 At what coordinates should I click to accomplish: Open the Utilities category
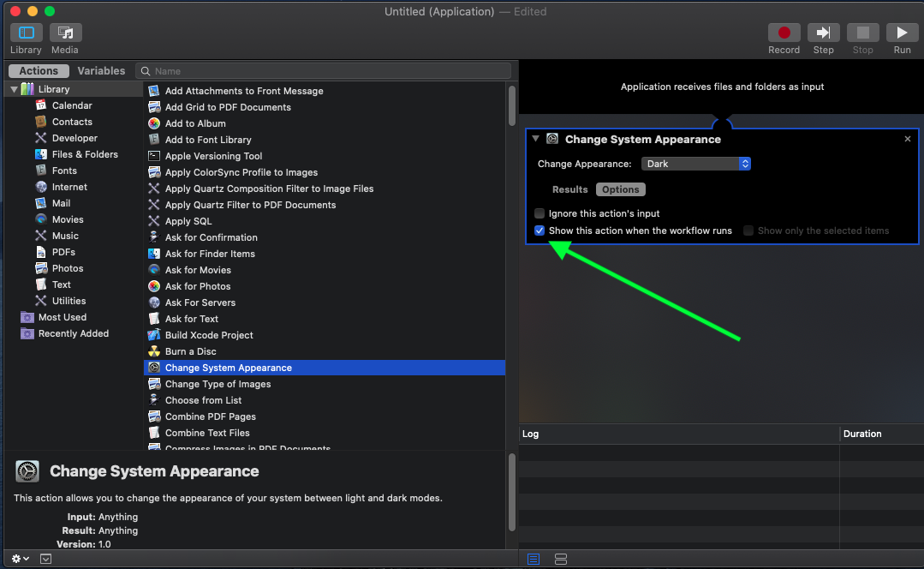69,301
